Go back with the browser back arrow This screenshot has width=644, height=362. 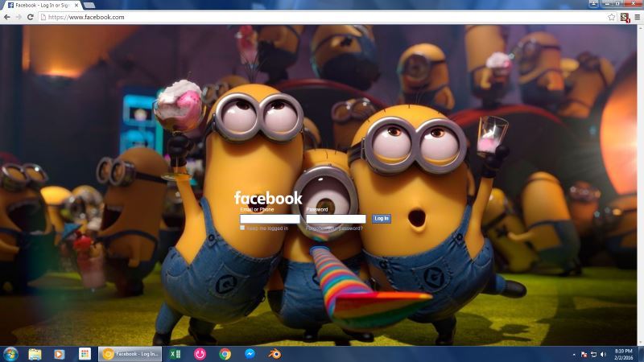click(7, 17)
